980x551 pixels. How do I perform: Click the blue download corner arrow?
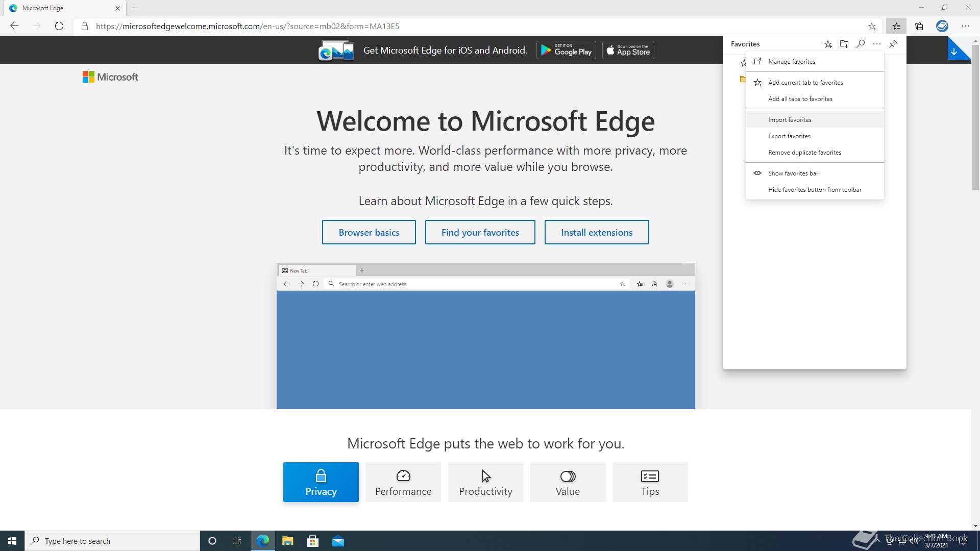957,49
